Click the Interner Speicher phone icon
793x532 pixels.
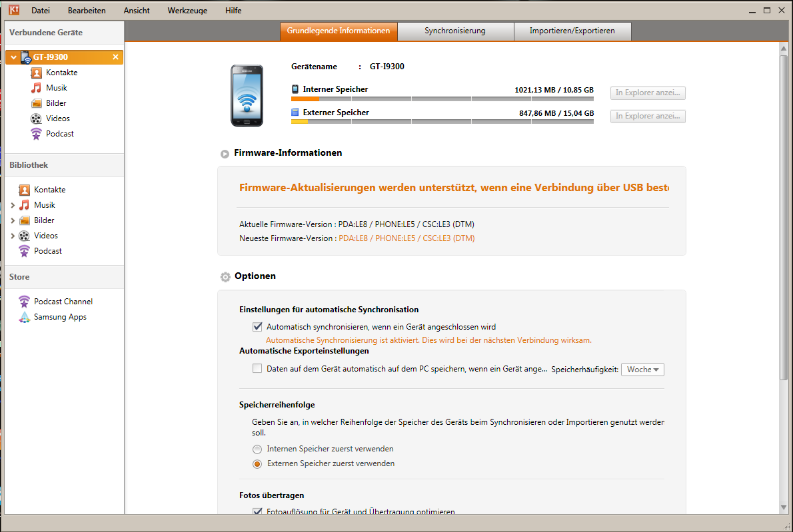point(295,89)
